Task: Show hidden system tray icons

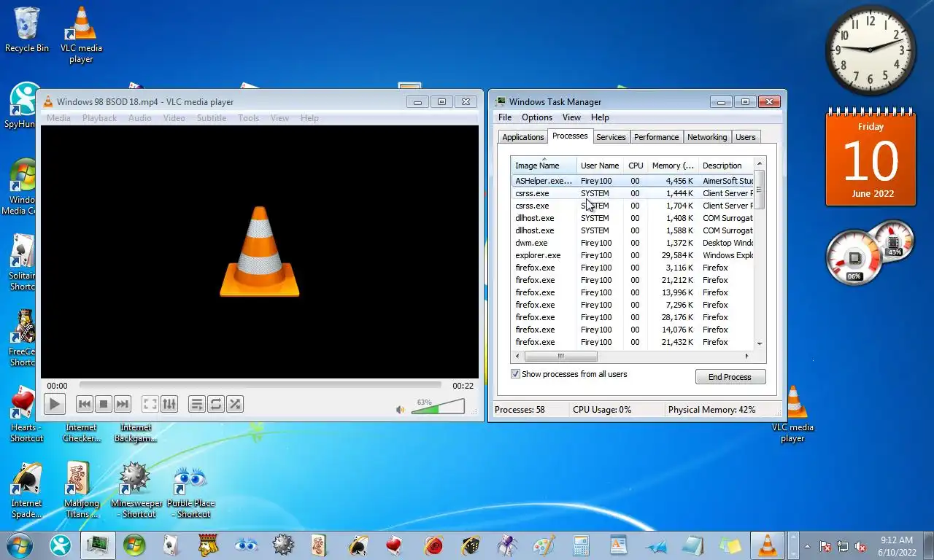Action: (x=807, y=546)
